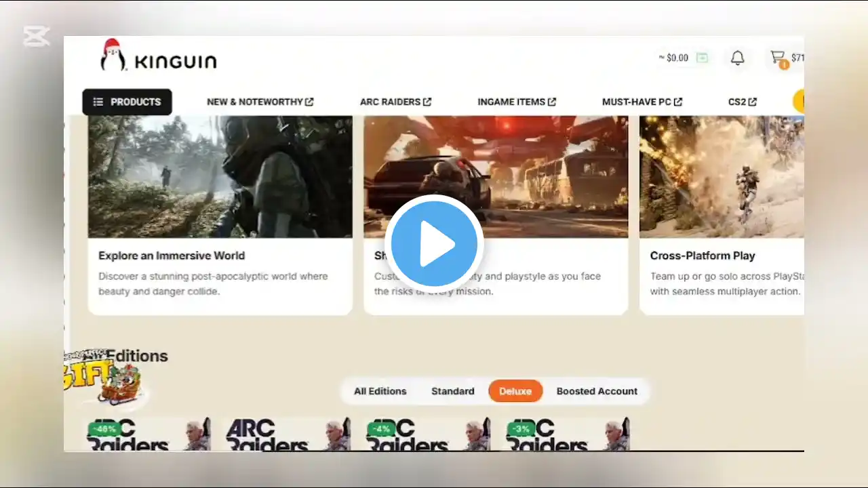868x488 pixels.
Task: Click the large blue play button
Action: coord(434,243)
